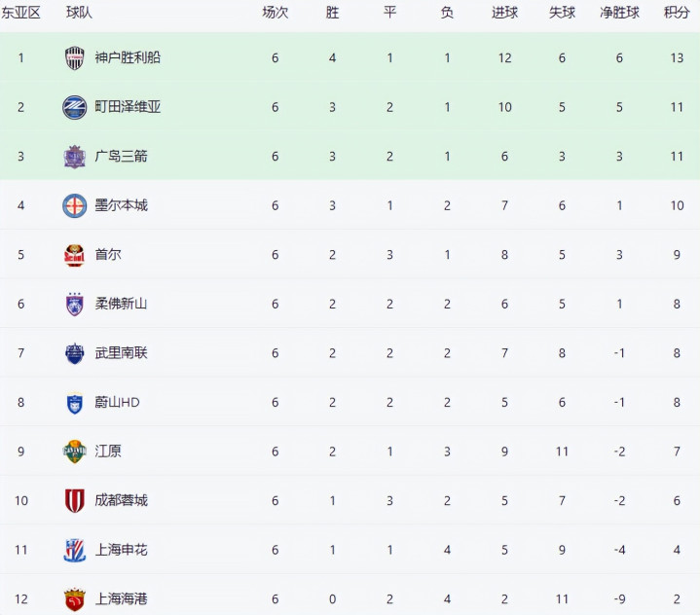Viewport: 700px width, 615px height.
Task: Click the 上海海港 club crest
Action: pos(75,598)
